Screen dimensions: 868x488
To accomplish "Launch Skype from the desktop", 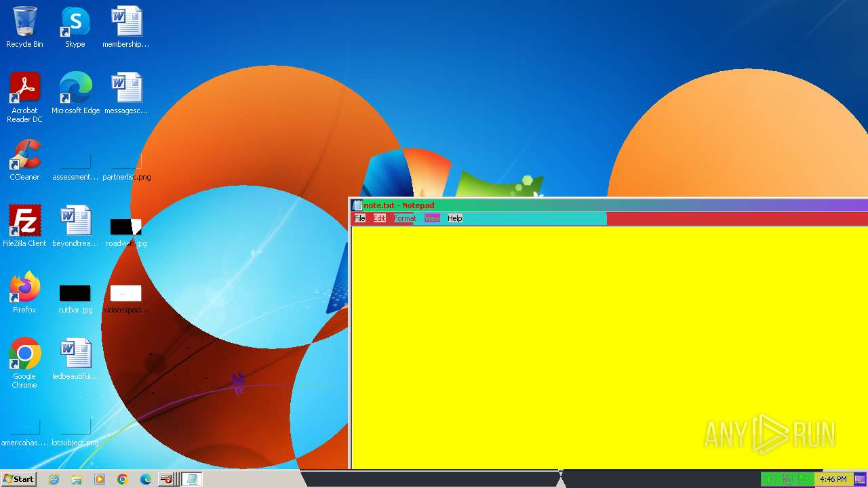I will (75, 27).
